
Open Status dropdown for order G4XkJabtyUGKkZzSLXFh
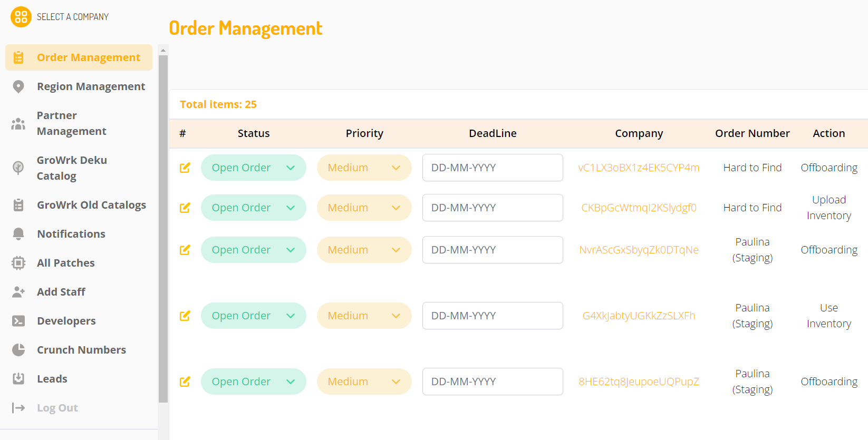click(x=253, y=316)
